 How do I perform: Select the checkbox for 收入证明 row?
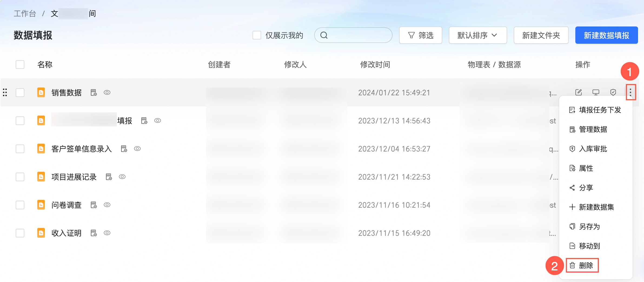20,233
